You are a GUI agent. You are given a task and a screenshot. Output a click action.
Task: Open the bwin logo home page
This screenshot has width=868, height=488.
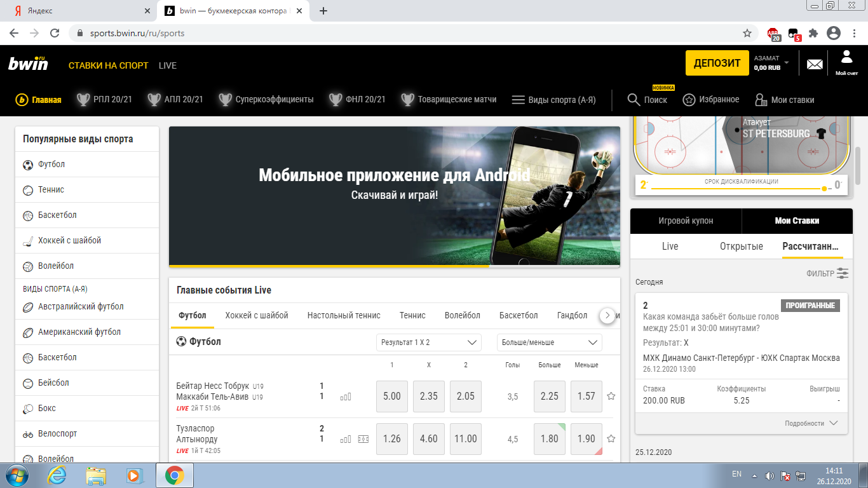point(28,64)
